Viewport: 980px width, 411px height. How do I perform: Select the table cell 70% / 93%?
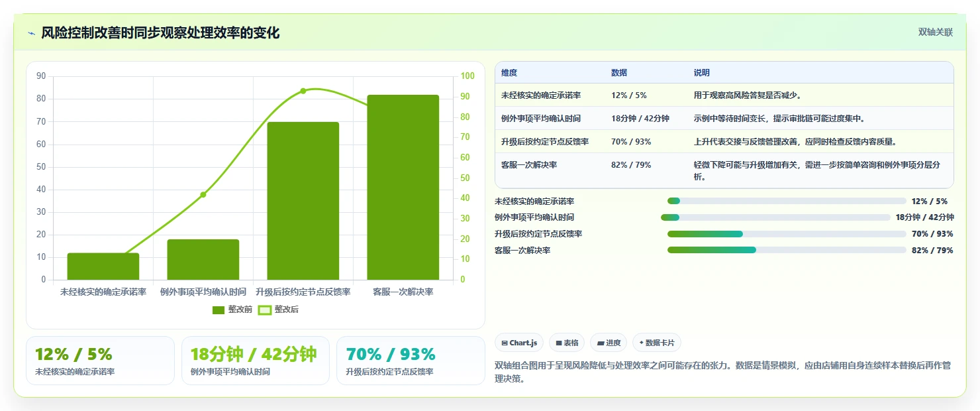coord(631,141)
